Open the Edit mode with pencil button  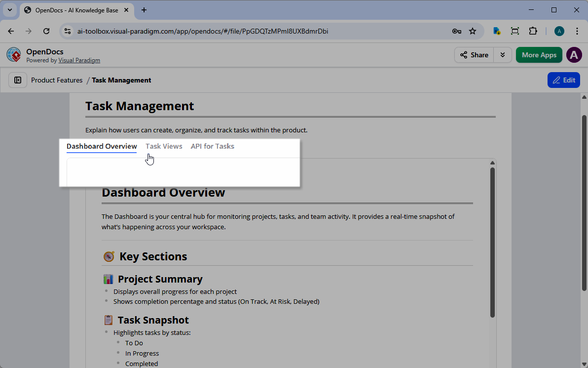(x=563, y=80)
